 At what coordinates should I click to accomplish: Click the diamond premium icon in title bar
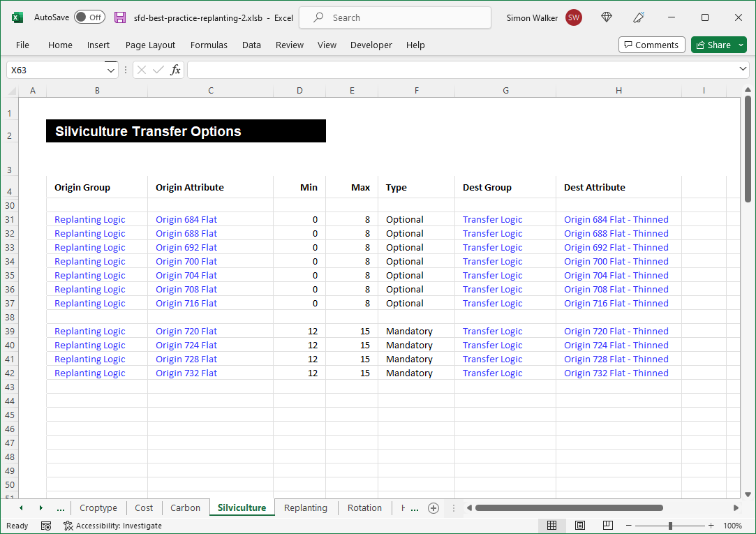point(607,17)
